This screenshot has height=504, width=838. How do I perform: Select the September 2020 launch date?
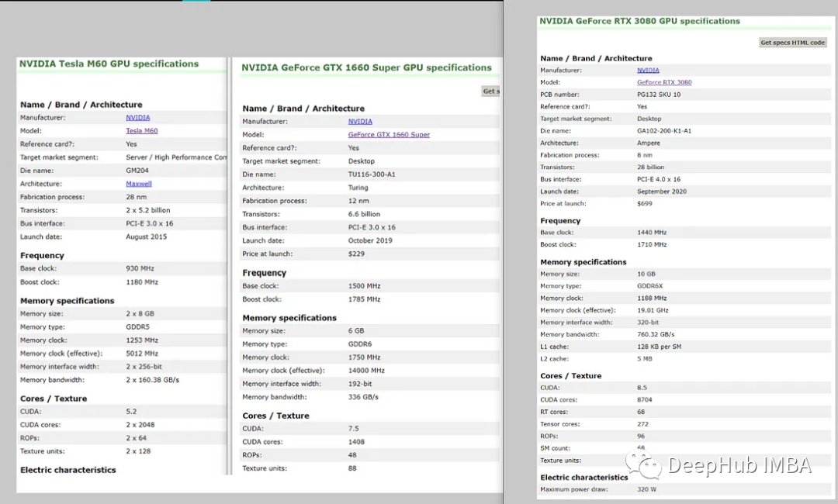point(662,192)
